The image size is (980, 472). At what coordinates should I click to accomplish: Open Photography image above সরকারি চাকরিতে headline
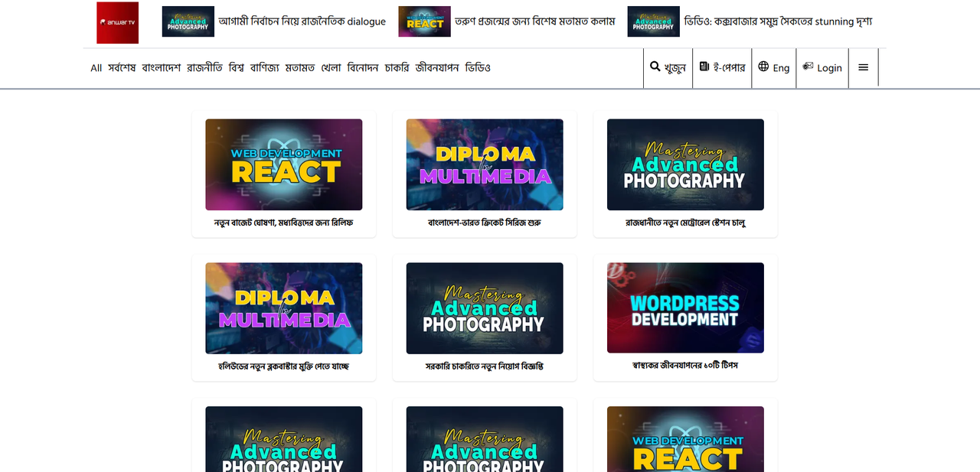pyautogui.click(x=485, y=308)
